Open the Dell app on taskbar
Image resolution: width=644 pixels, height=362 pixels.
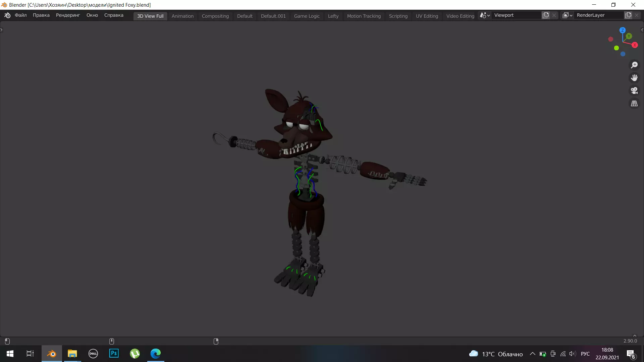93,354
